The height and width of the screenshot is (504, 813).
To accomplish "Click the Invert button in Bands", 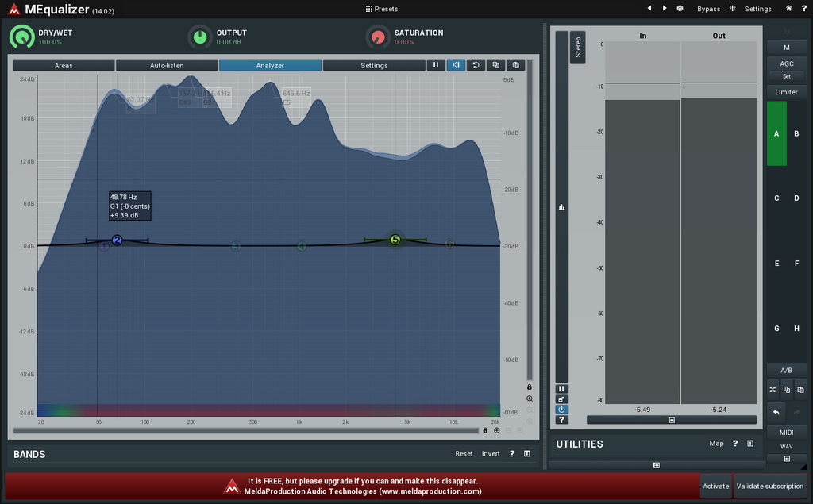I will (x=491, y=454).
